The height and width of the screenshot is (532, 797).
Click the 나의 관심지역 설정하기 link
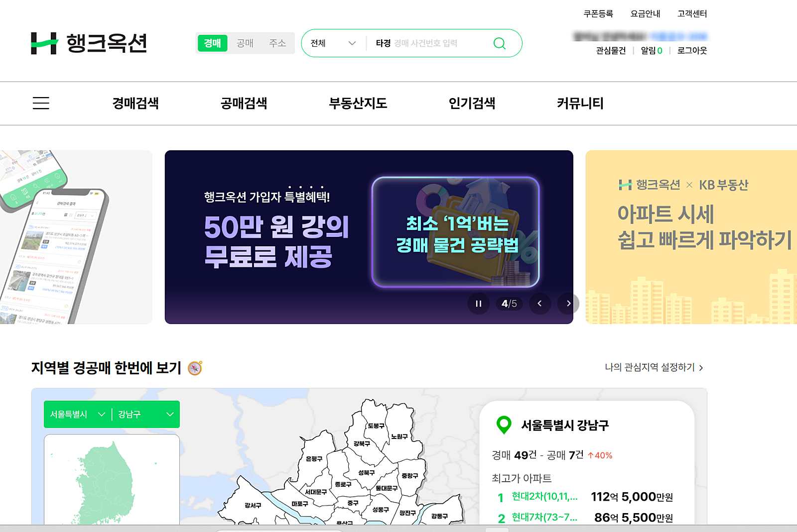[654, 367]
